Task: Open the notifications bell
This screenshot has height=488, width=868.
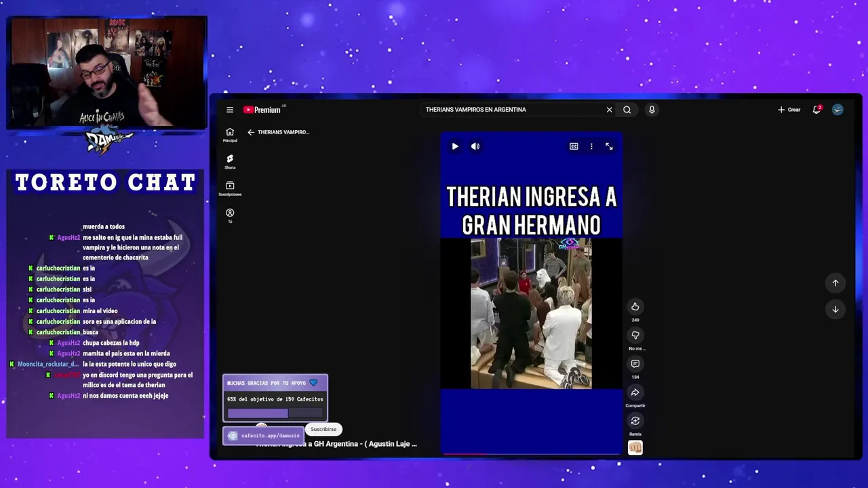Action: click(817, 110)
